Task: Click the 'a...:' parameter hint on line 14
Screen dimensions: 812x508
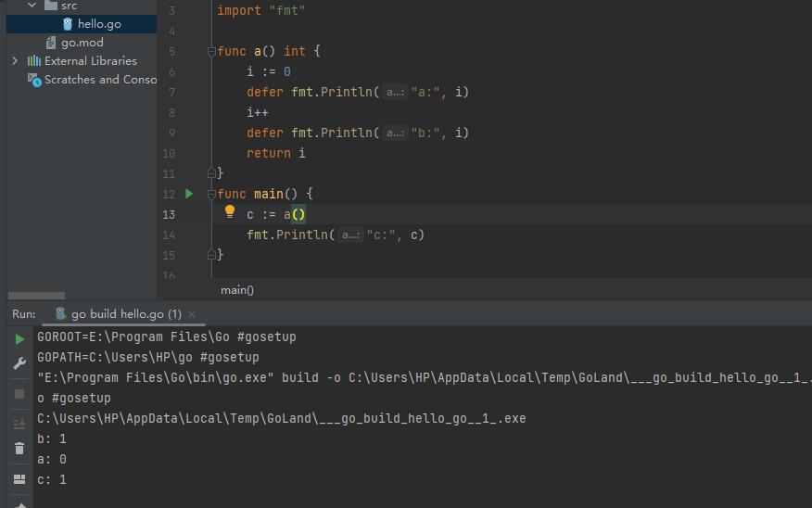Action: click(x=350, y=235)
